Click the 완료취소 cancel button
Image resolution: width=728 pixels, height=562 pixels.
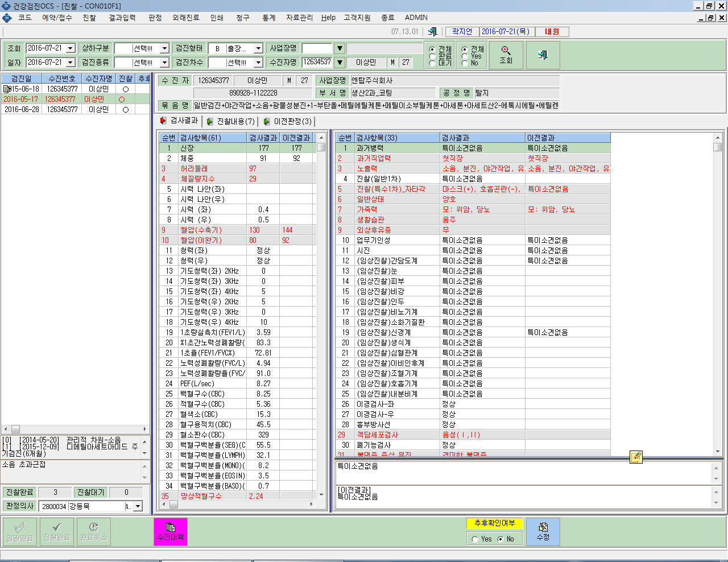[x=94, y=532]
